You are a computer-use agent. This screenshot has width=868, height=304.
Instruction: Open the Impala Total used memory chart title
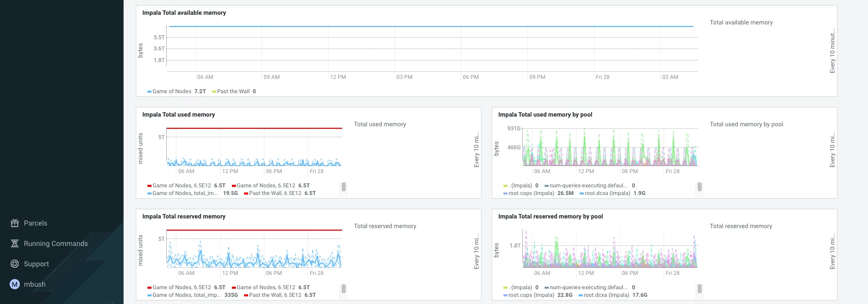click(178, 115)
